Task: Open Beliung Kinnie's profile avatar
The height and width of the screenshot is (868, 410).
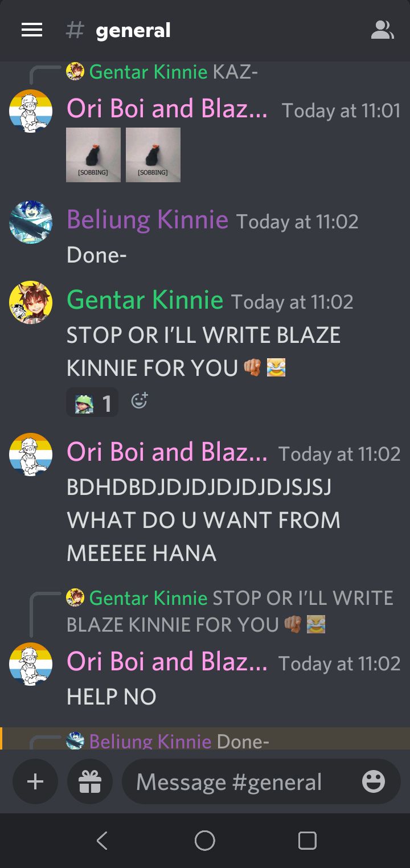Action: point(31,222)
